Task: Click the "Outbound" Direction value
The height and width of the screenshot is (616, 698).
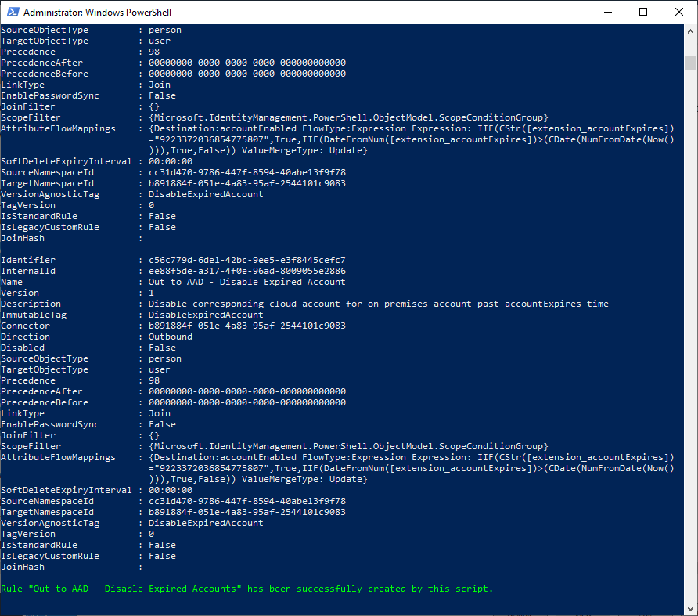Action: point(170,337)
